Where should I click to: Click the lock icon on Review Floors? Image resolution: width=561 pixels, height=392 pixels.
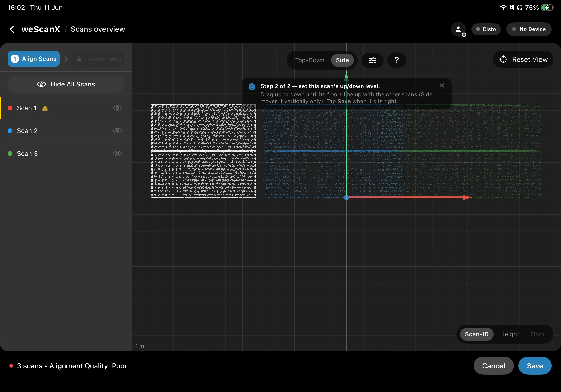click(x=79, y=59)
